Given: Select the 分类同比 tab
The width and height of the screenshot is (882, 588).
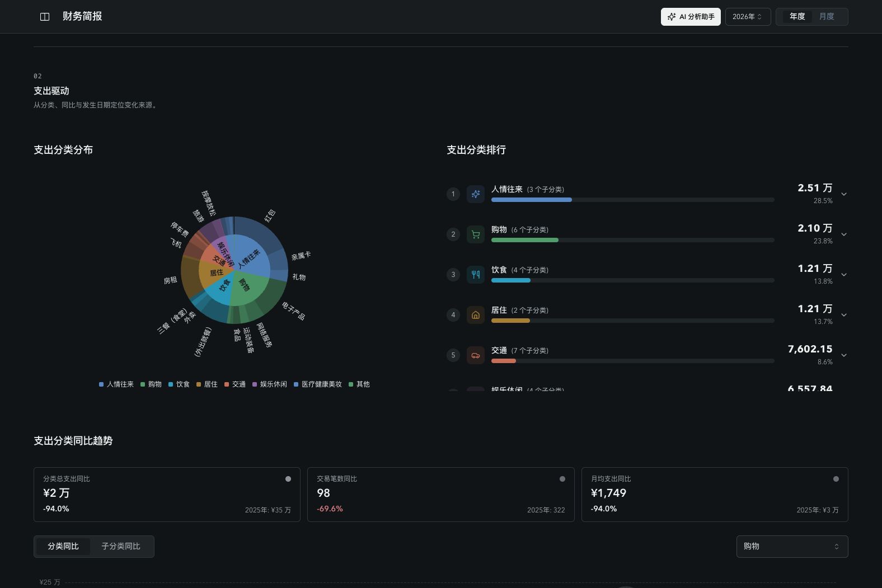Looking at the screenshot, I should click(x=63, y=547).
